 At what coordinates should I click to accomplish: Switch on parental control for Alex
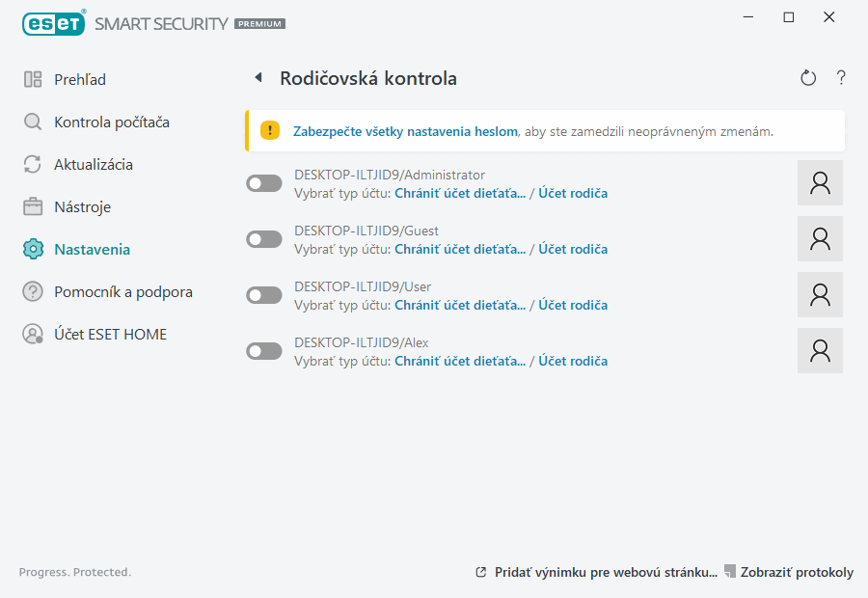click(x=264, y=351)
